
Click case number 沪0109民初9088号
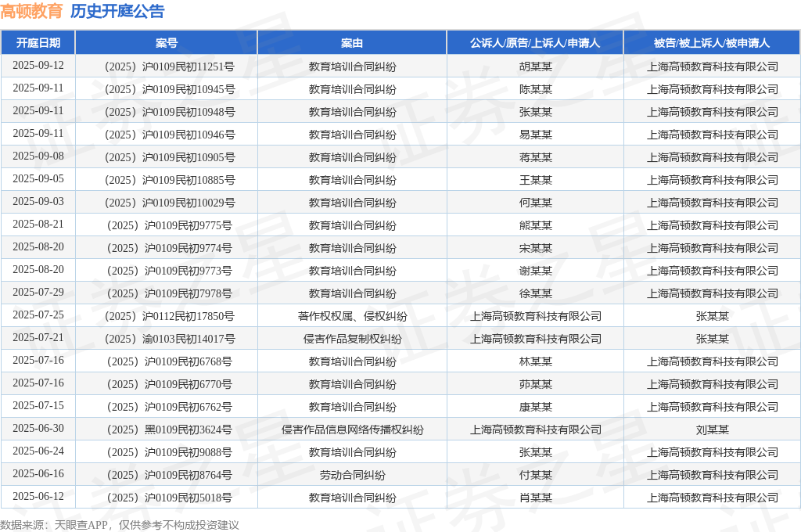189,452
